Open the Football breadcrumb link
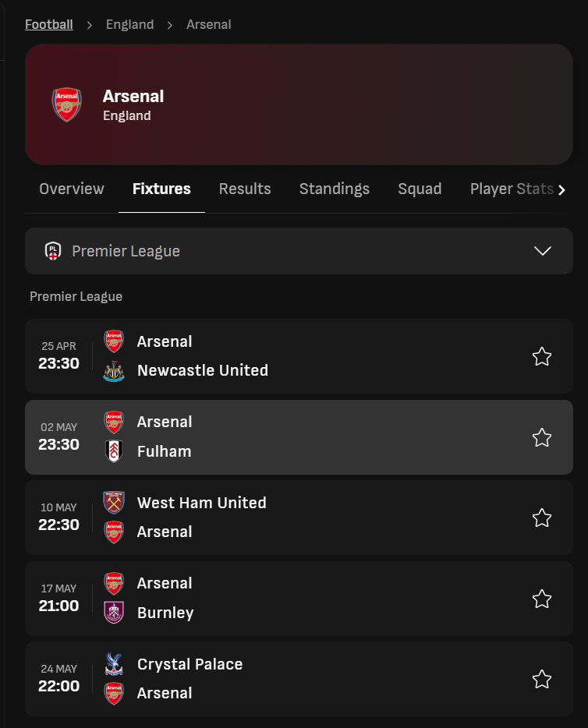Viewport: 588px width, 728px height. 49,24
